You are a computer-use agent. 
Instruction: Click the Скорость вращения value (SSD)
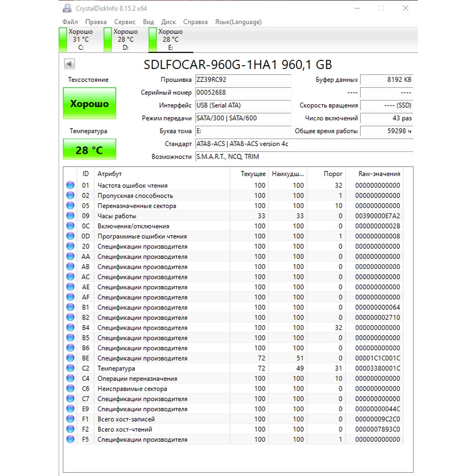click(387, 105)
